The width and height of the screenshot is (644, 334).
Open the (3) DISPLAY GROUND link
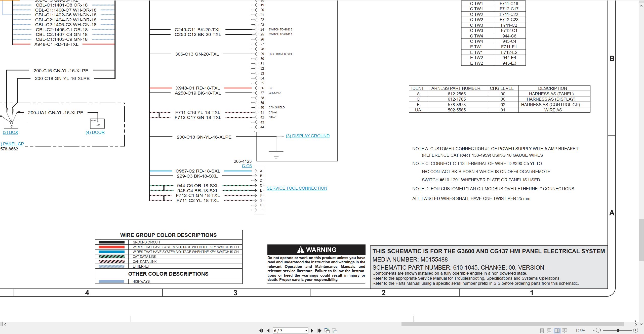click(x=307, y=136)
